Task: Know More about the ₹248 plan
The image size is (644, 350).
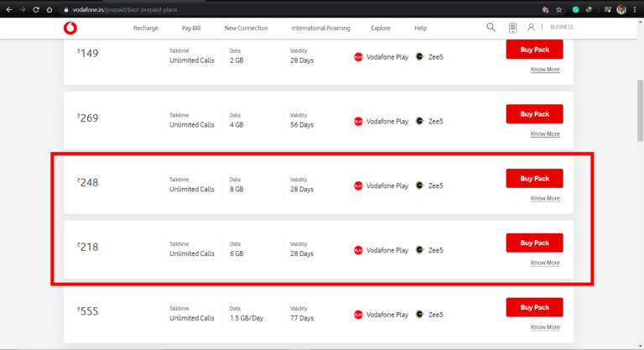Action: 545,198
